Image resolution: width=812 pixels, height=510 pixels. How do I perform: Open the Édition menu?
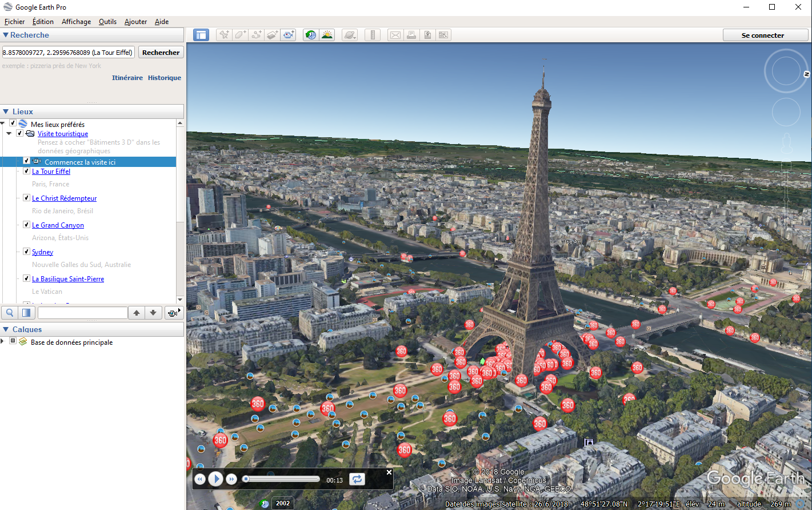click(x=43, y=22)
